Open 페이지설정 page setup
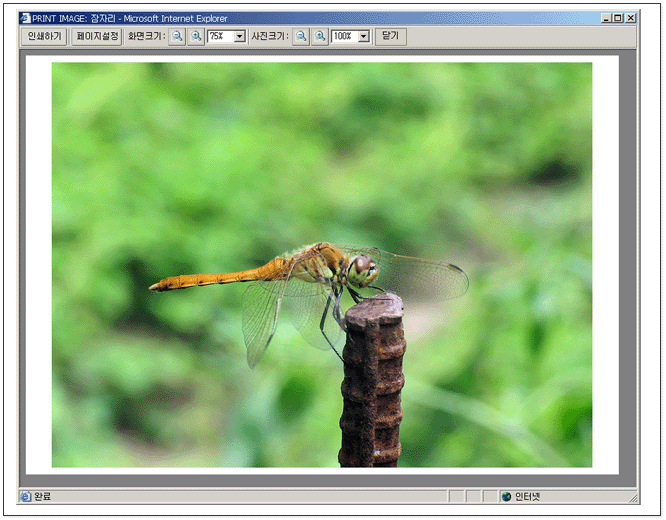The height and width of the screenshot is (520, 666). pos(97,36)
